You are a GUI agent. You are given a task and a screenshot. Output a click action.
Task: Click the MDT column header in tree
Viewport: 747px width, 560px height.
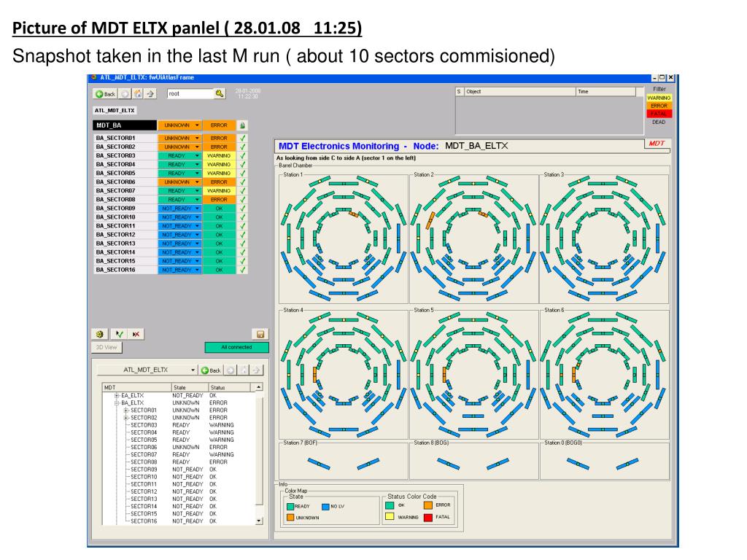point(136,388)
